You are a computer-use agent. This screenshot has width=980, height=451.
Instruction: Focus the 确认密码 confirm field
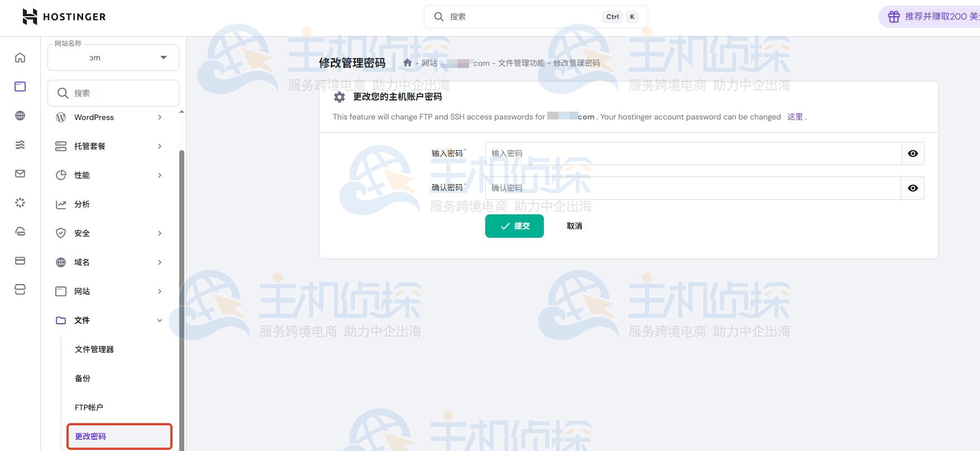pyautogui.click(x=693, y=188)
